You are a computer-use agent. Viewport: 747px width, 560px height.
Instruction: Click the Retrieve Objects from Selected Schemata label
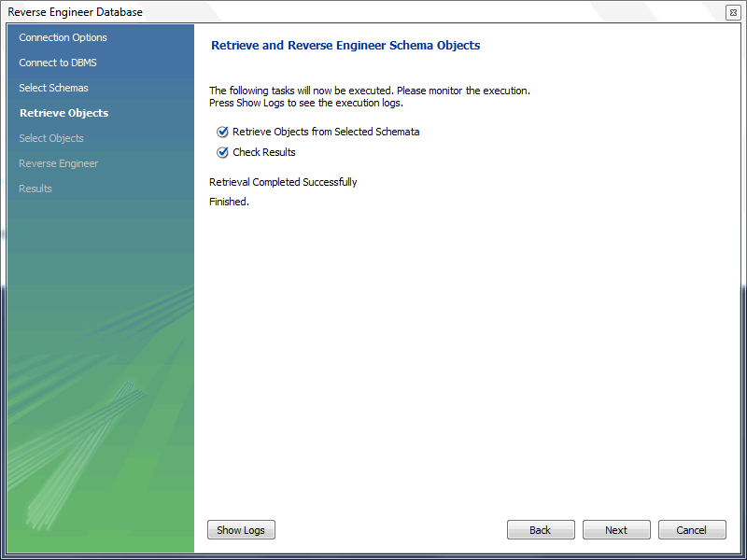[x=326, y=132]
